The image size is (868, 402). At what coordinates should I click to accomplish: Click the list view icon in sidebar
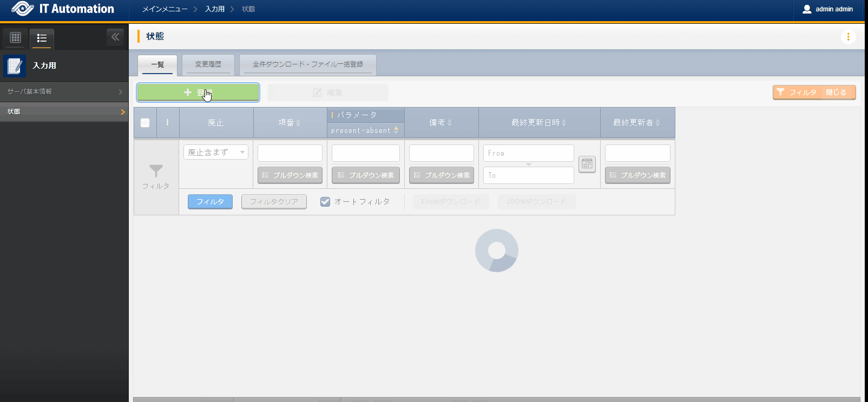pyautogui.click(x=42, y=38)
